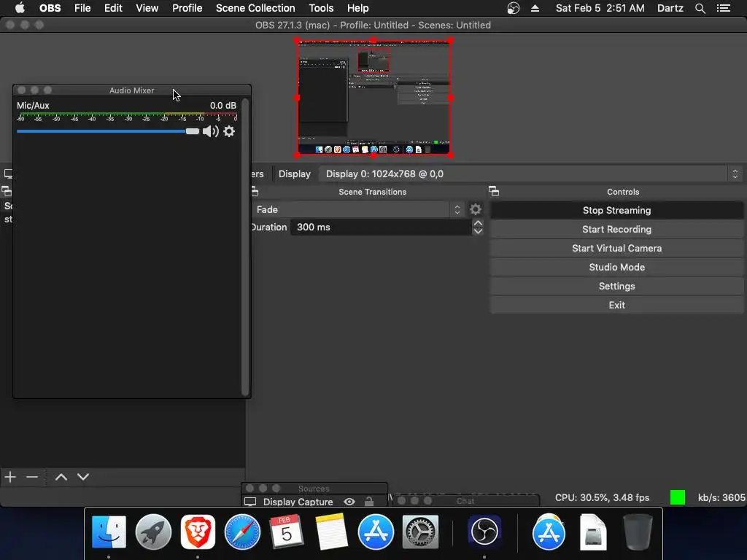Open the Fade transition dropdown

point(357,209)
